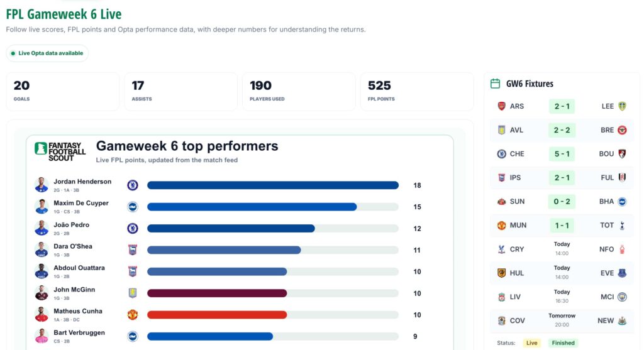Click John McGinn's player photo
Image resolution: width=644 pixels, height=350 pixels.
[42, 293]
